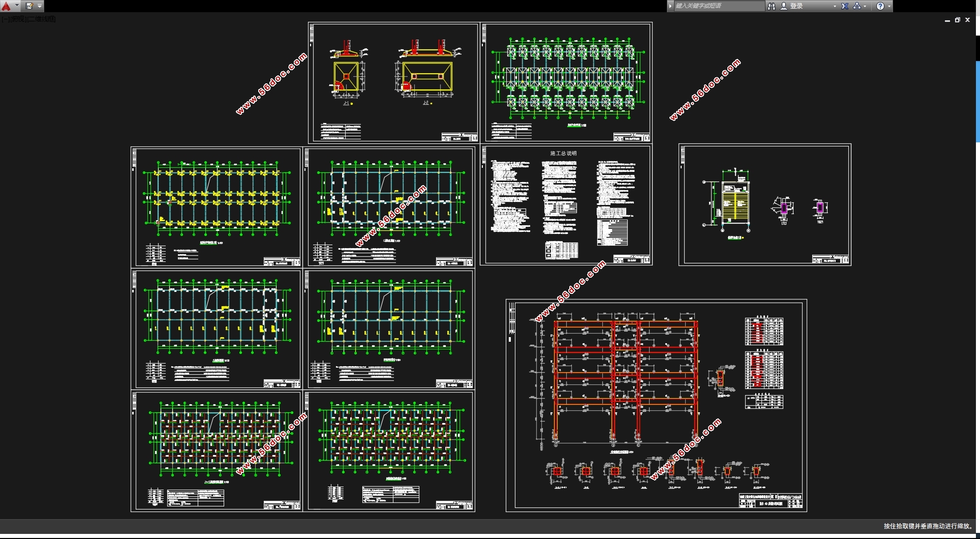
Task: Click the red frame elevation drawing
Action: pos(626,380)
